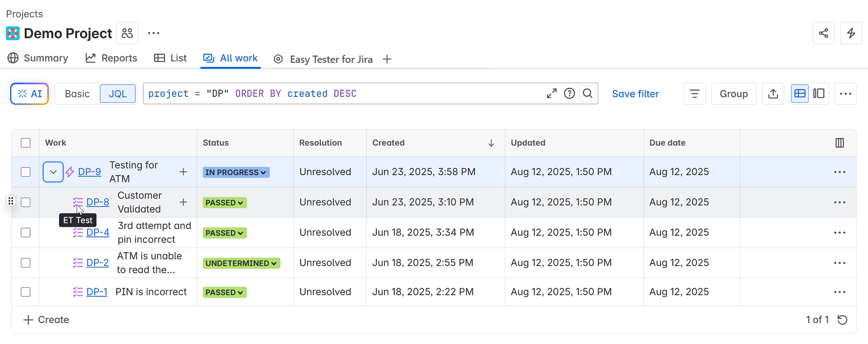Click the export icon next to Group
Image resolution: width=868 pixels, height=344 pixels.
[773, 94]
